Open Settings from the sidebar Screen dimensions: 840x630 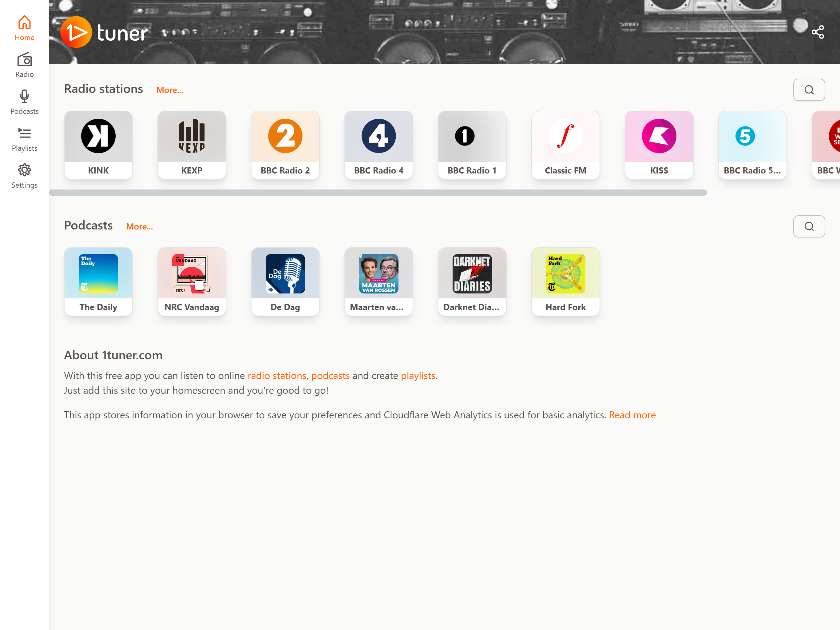(x=24, y=176)
